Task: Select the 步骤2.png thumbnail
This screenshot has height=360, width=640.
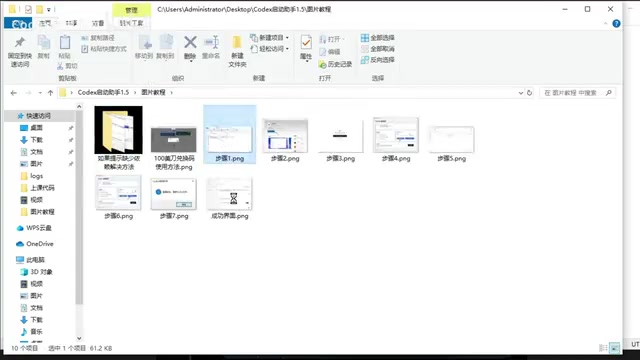Action: pyautogui.click(x=285, y=136)
